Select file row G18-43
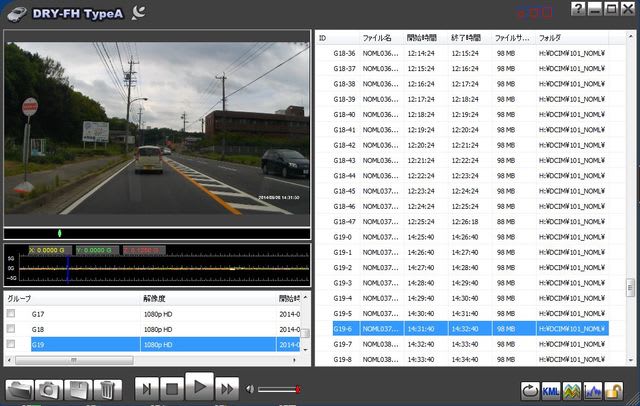Viewport: 640px width, 406px height. click(x=470, y=160)
